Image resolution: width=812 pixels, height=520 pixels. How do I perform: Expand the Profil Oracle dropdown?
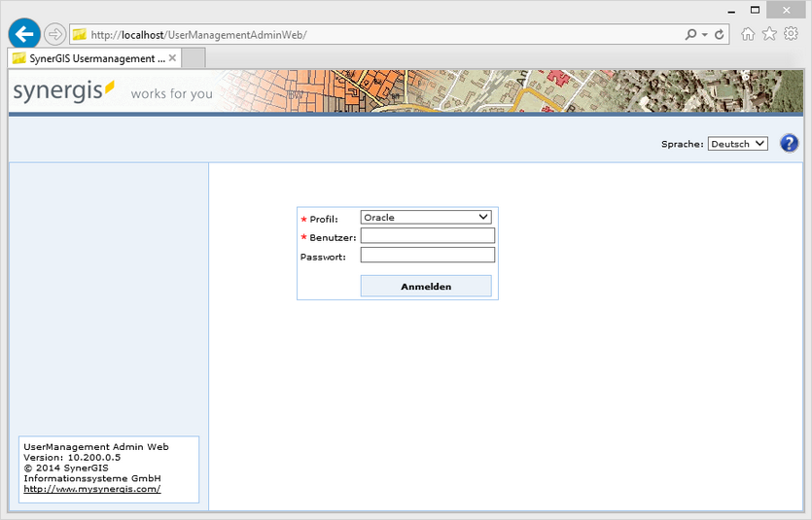tap(426, 218)
